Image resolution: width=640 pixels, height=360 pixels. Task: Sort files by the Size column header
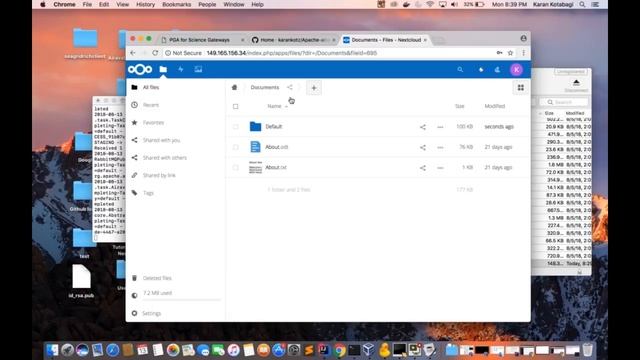pyautogui.click(x=460, y=106)
